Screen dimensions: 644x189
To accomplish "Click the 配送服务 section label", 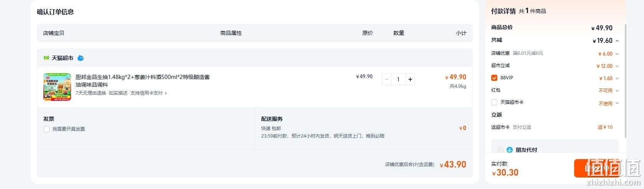I will pos(272,119).
